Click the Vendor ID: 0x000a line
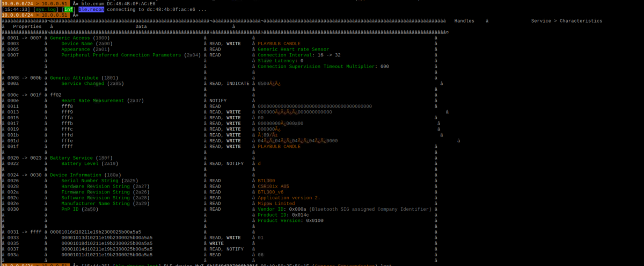This screenshot has height=266, width=644. click(345, 209)
